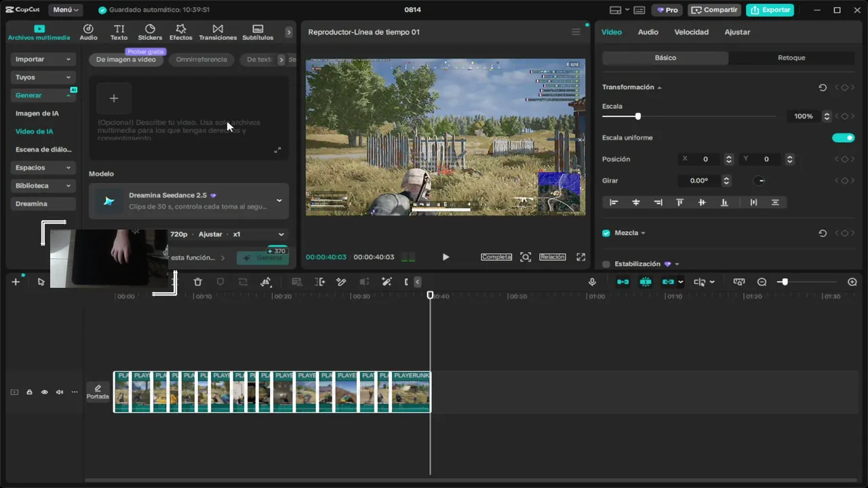Expand the prompt text box
Image resolution: width=868 pixels, height=488 pixels.
[x=277, y=150]
